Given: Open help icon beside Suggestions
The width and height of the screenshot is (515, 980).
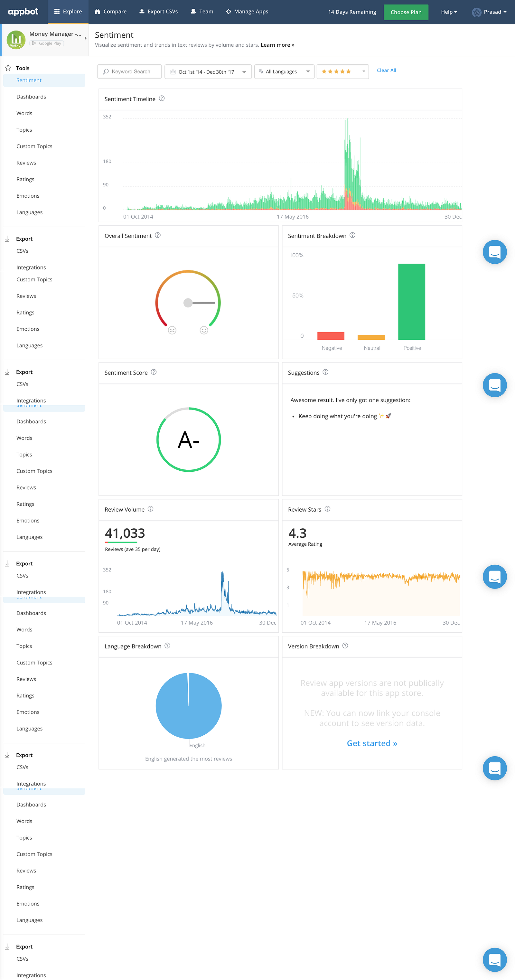Looking at the screenshot, I should coord(326,372).
